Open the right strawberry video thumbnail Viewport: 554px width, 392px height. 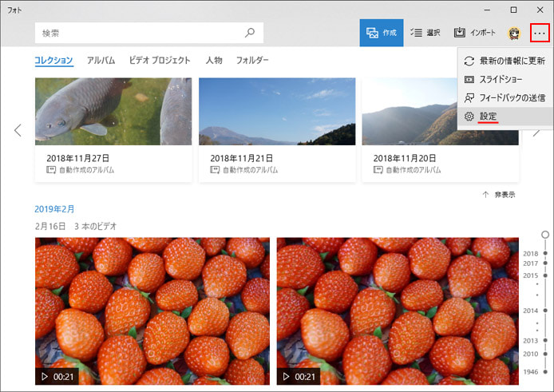point(398,311)
